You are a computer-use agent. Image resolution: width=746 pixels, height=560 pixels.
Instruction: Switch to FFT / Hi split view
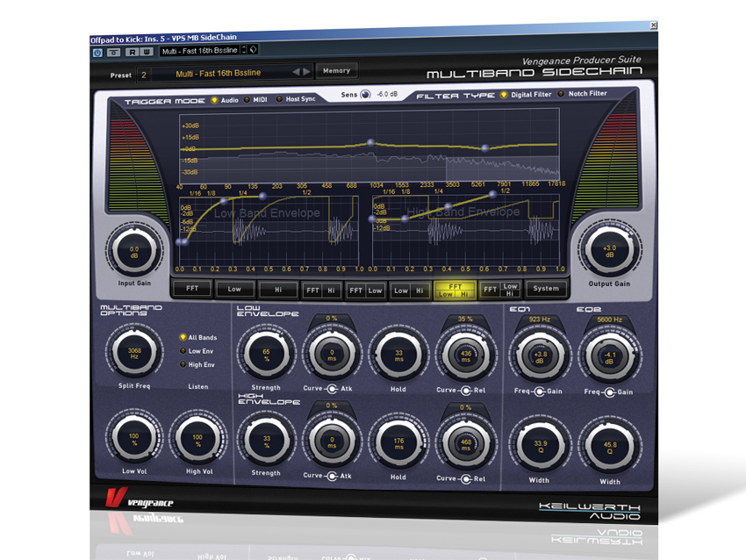(321, 290)
